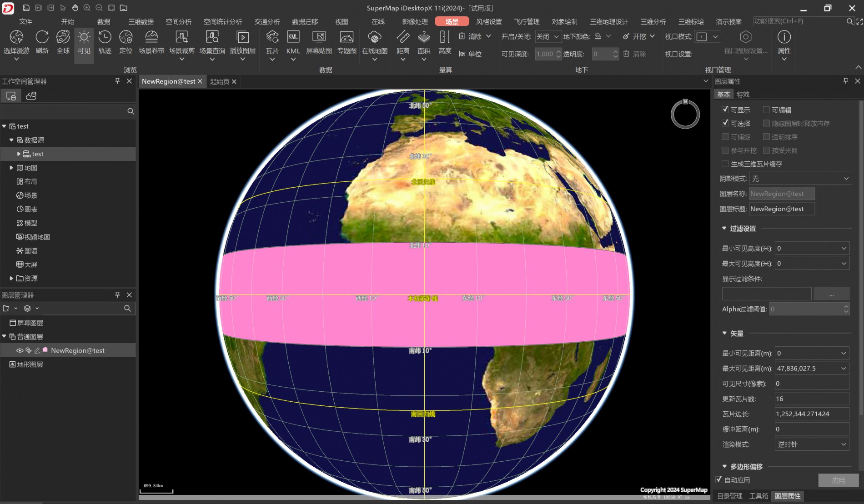Switch to the 特效 properties tab

point(743,94)
